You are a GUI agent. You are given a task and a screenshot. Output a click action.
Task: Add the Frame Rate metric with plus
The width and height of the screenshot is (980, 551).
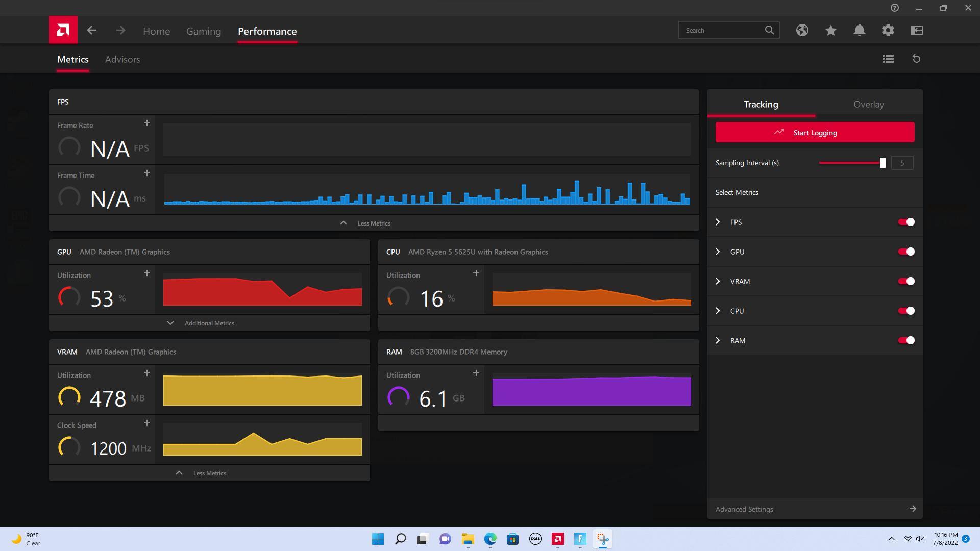click(146, 123)
